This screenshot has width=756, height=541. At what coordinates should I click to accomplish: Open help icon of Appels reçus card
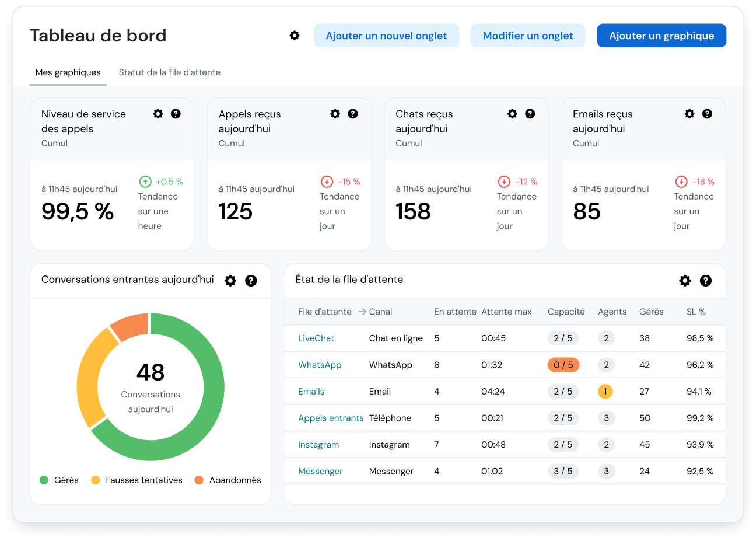tap(353, 114)
